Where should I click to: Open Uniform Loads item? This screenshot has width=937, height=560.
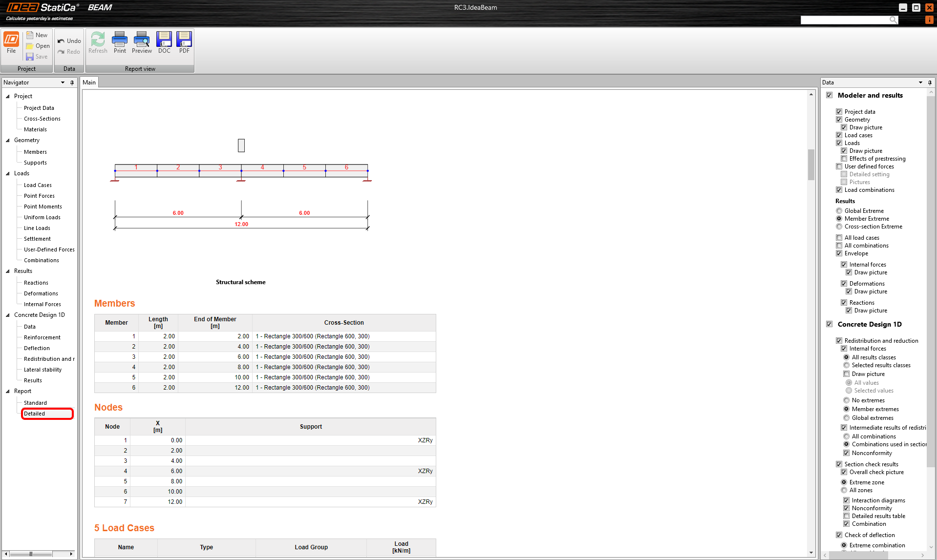tap(42, 217)
